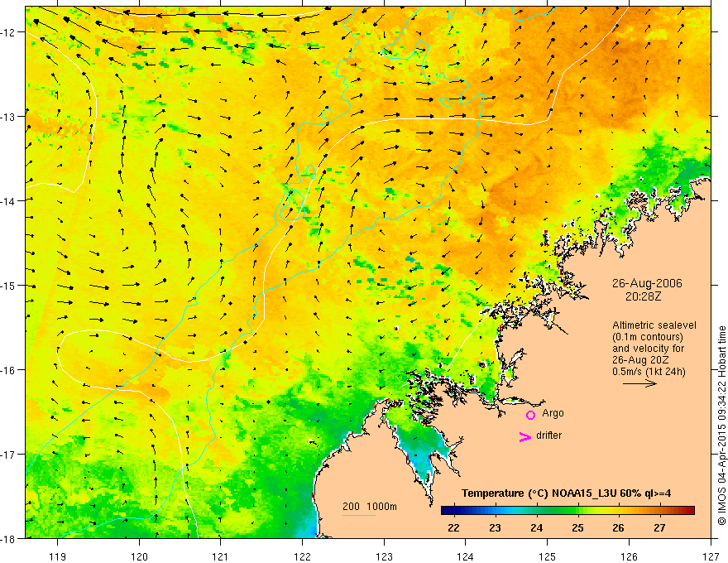Viewport: 728px width, 563px height.
Task: Click the longitude axis label 119
Action: pyautogui.click(x=58, y=556)
